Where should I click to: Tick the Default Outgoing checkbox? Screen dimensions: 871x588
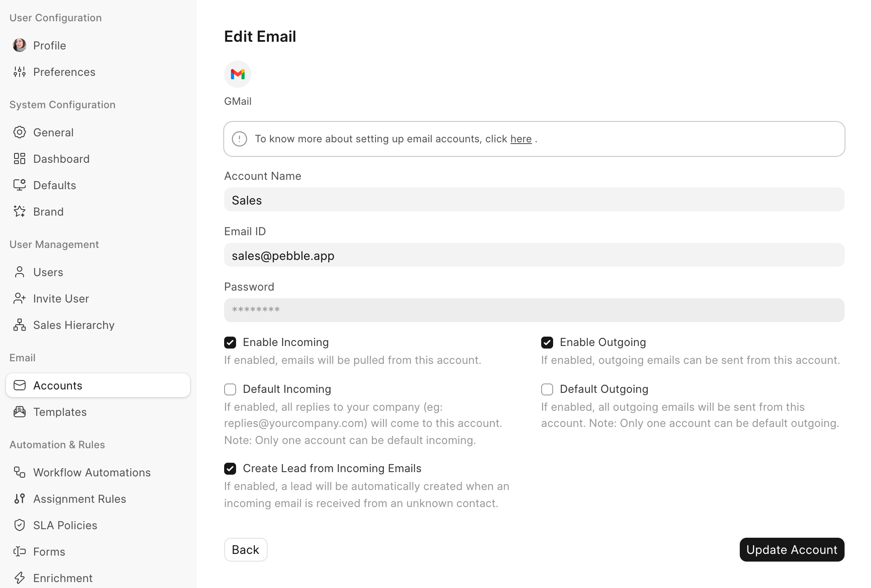pos(547,389)
